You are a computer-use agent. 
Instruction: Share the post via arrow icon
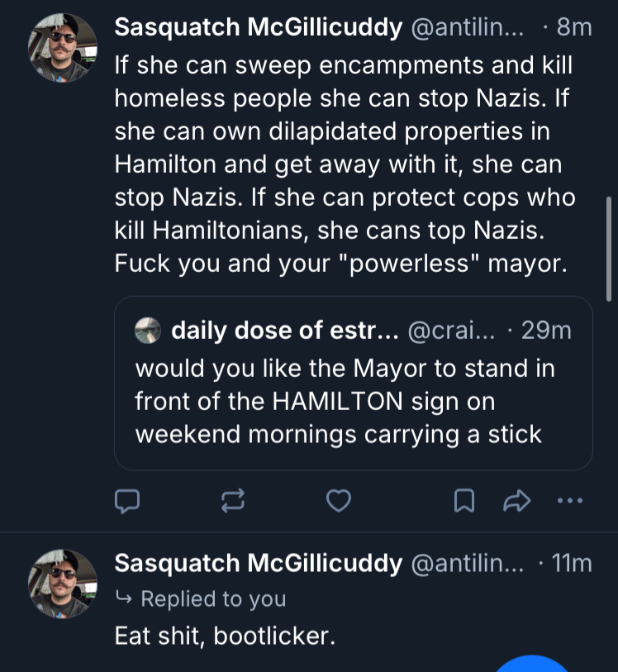(x=516, y=500)
